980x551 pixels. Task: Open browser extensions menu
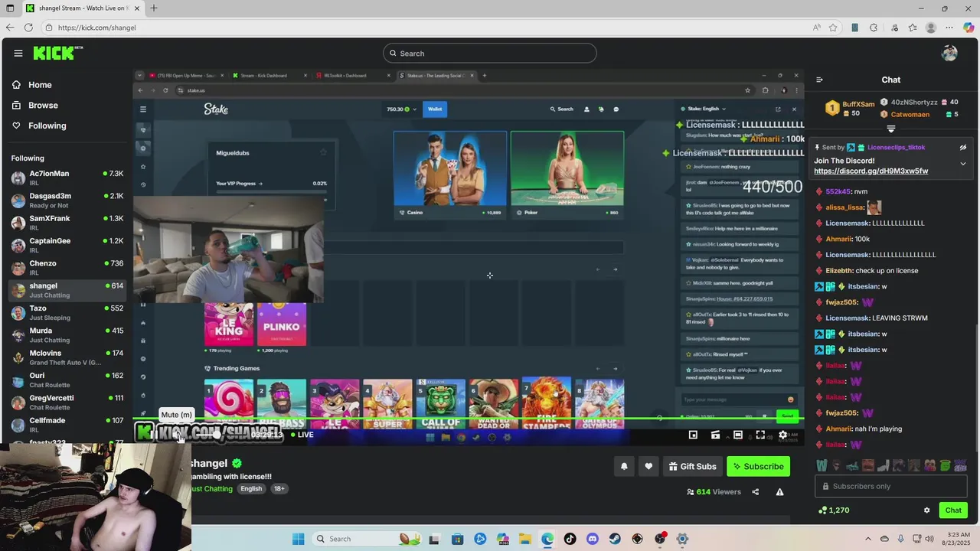click(874, 28)
